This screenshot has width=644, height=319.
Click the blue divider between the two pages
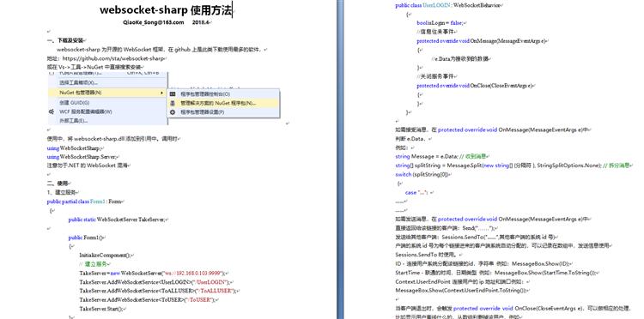coord(340,159)
